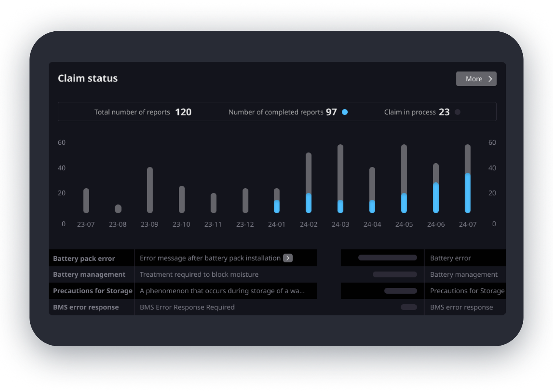Click the progress bar beside right BMS error response
553x392 pixels.
point(409,307)
